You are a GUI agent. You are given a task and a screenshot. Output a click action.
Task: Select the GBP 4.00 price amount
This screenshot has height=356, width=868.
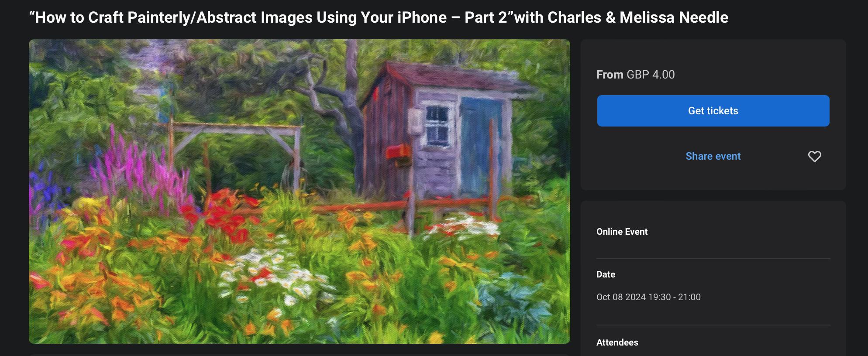[651, 75]
